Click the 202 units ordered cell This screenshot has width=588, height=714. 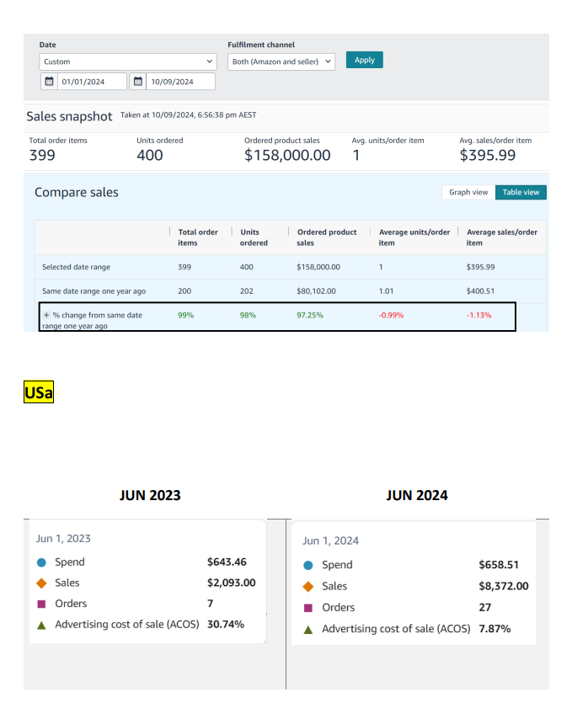(x=247, y=291)
